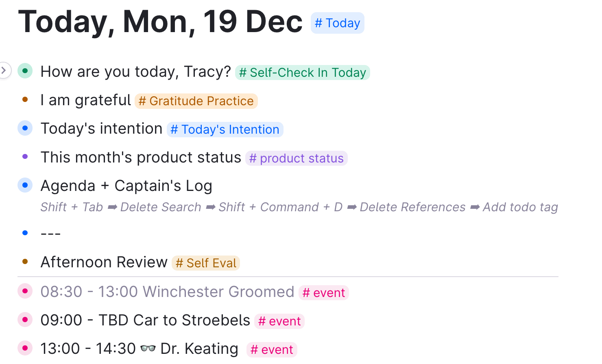This screenshot has width=602, height=364.
Task: Click the green bullet of the Self-Check In node
Action: tap(25, 71)
